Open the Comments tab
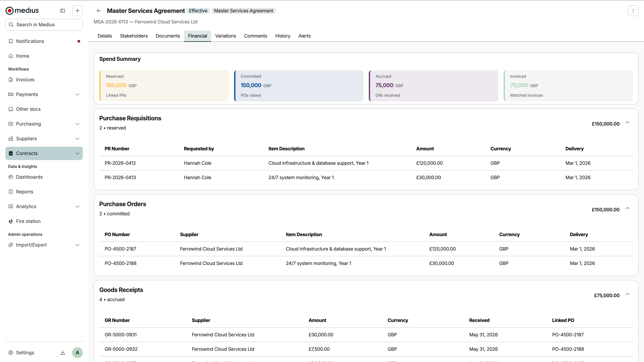Image resolution: width=644 pixels, height=362 pixels. (255, 36)
